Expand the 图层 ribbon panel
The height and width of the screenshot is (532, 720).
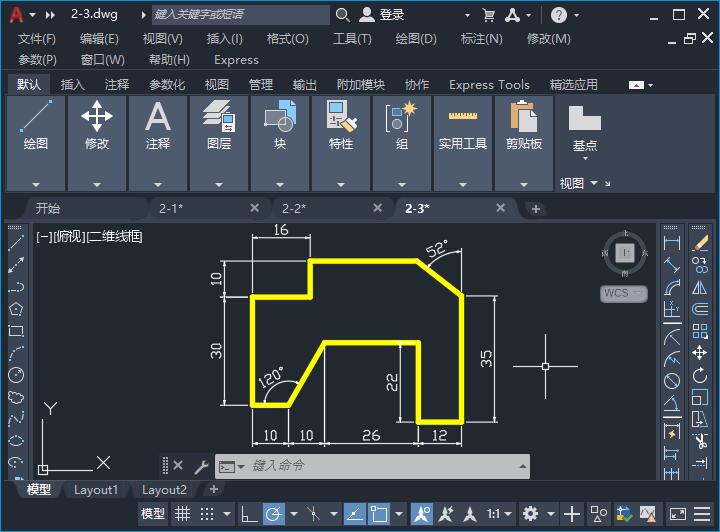219,185
